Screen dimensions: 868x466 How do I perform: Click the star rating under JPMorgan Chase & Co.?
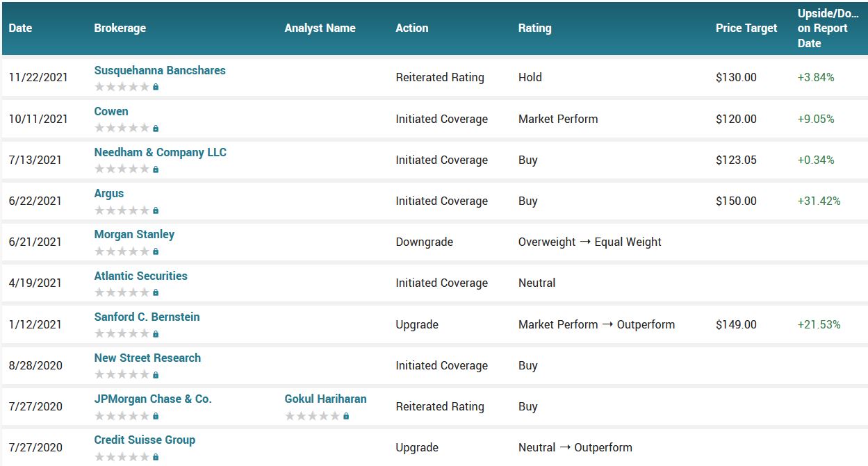point(122,416)
